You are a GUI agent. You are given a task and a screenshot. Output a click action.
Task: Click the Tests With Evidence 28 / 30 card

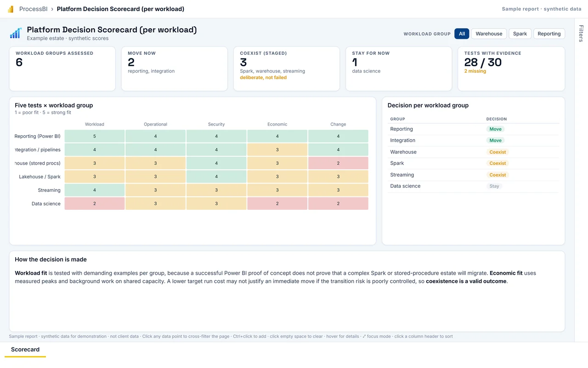tap(511, 69)
